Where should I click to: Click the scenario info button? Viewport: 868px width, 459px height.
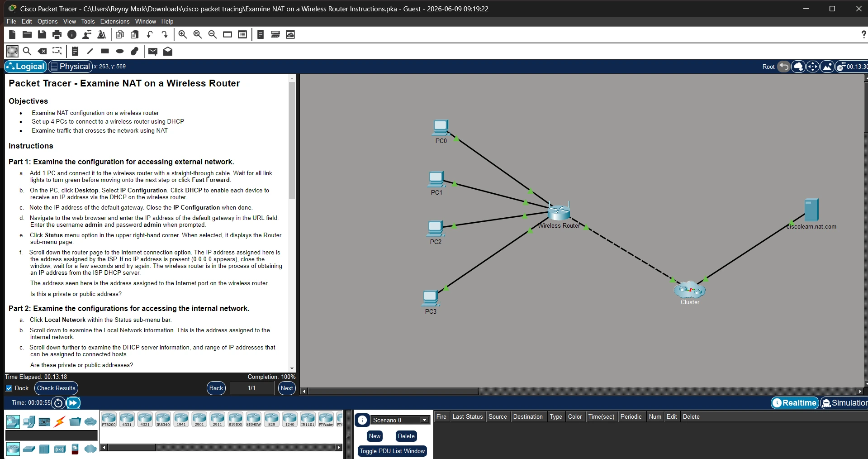coord(362,420)
